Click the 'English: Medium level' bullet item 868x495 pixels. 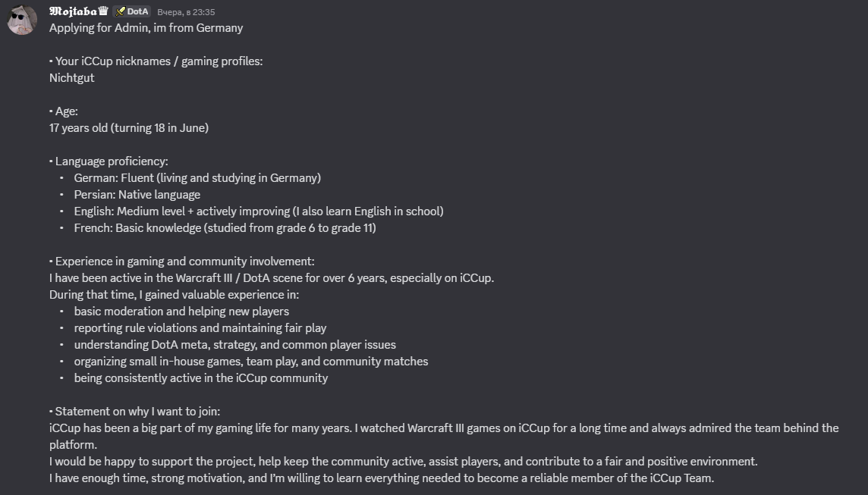click(x=258, y=211)
